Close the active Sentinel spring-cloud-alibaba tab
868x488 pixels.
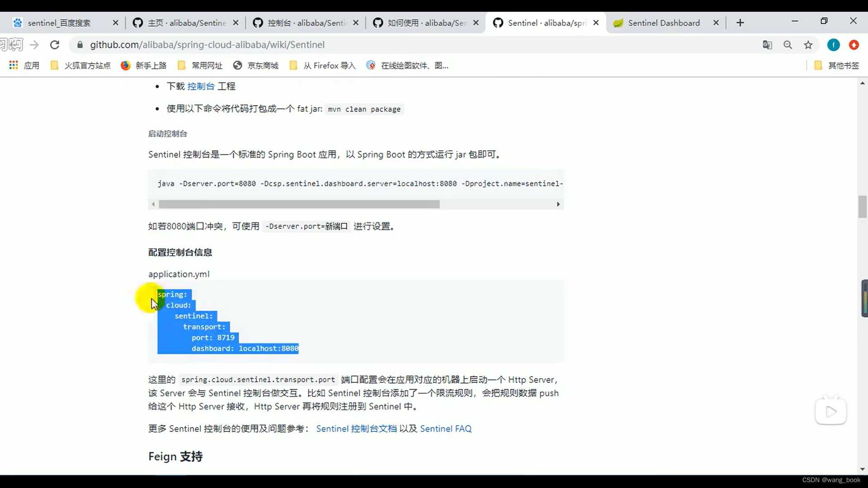596,23
